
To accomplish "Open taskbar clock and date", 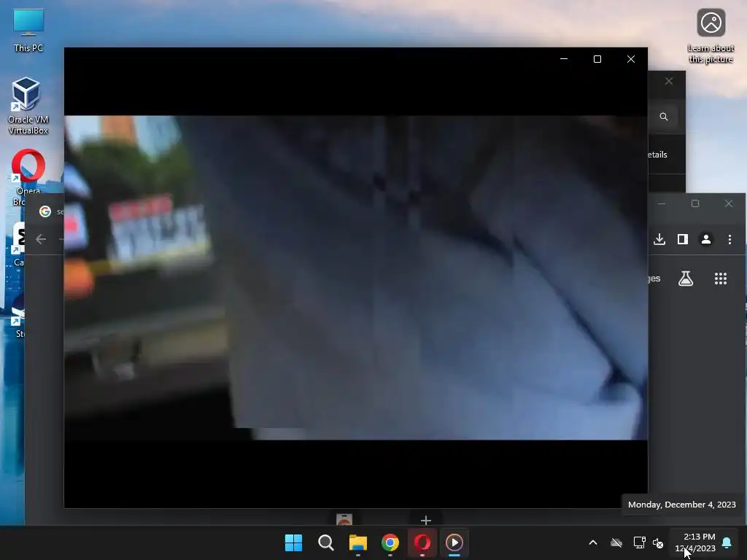I will [x=695, y=542].
